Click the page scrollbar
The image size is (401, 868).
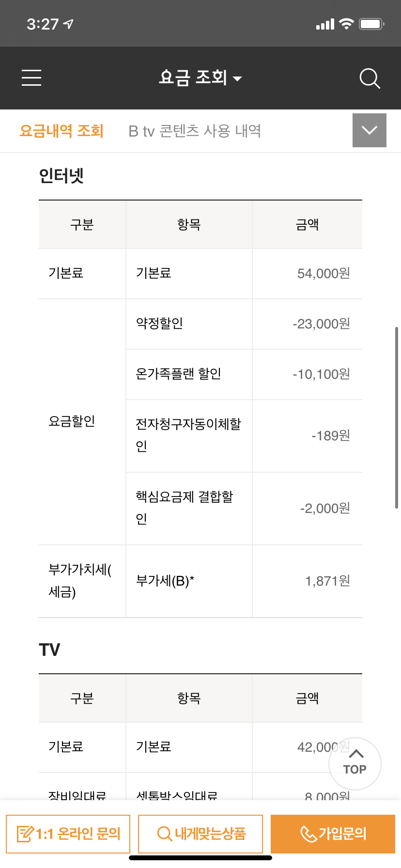point(396,417)
